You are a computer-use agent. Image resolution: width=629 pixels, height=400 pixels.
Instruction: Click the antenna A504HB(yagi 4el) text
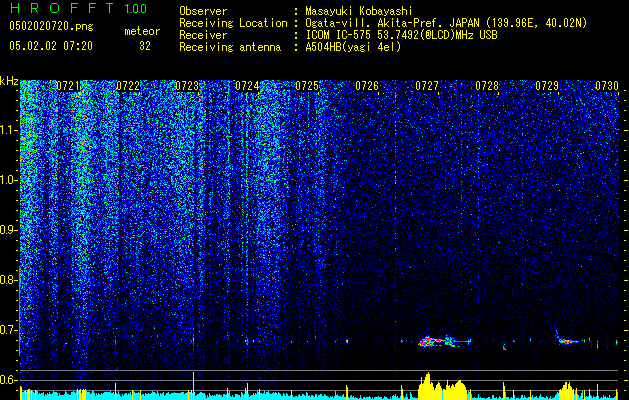(x=353, y=47)
